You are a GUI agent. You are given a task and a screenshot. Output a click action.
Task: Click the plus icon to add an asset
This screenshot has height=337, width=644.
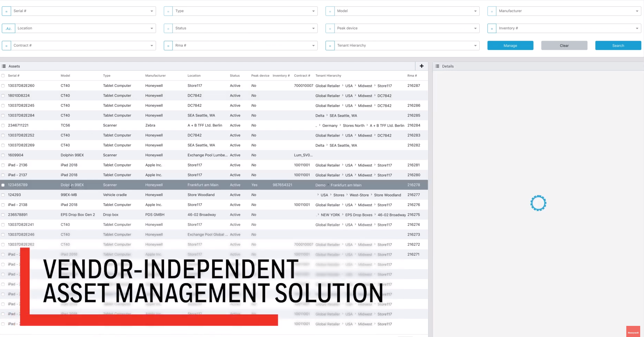point(422,66)
